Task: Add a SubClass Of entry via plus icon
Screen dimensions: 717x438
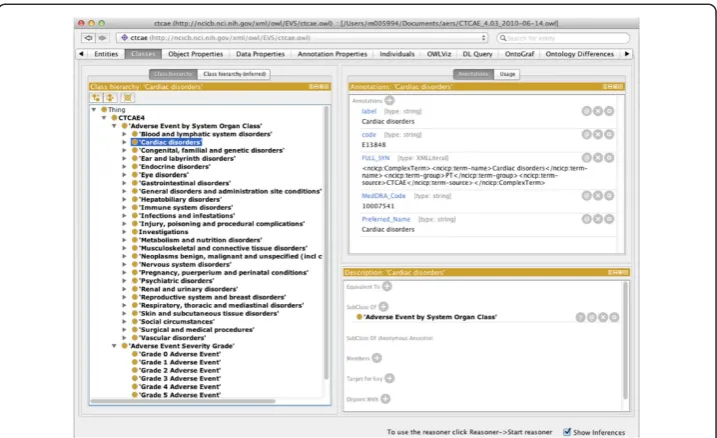Action: pos(384,307)
